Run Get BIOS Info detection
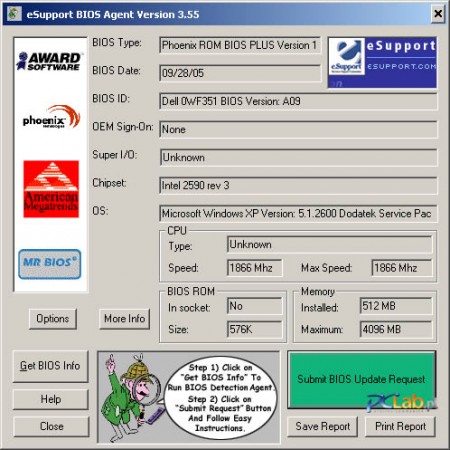450x450 pixels. point(50,366)
